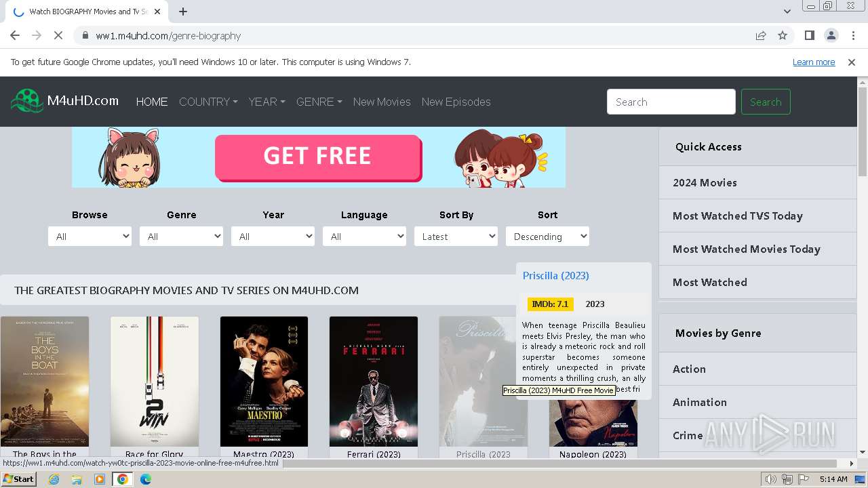This screenshot has height=488, width=868.
Task: Open the media player taskbar icon
Action: [x=100, y=479]
